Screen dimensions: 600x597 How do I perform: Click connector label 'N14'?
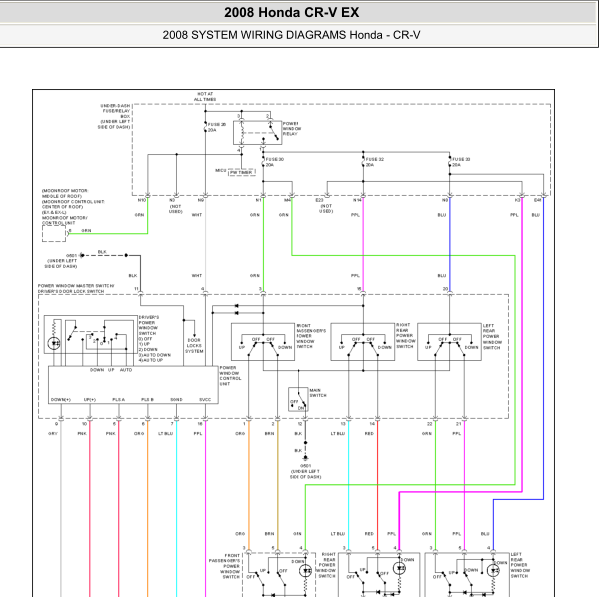coord(357,200)
